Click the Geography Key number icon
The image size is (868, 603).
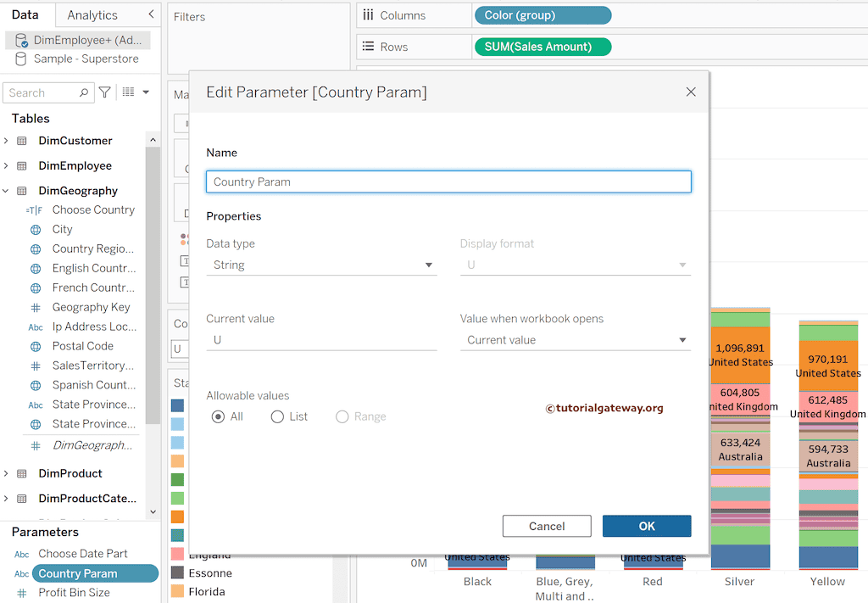click(x=36, y=307)
